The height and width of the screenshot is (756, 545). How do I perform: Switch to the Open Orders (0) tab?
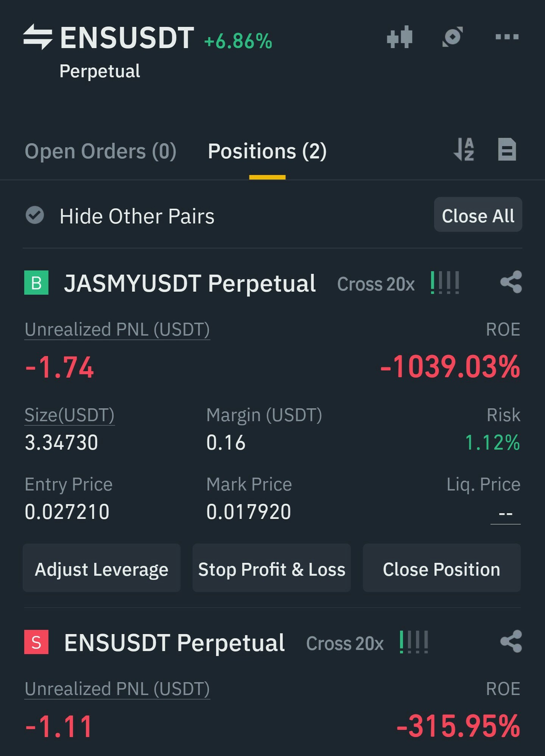tap(101, 152)
